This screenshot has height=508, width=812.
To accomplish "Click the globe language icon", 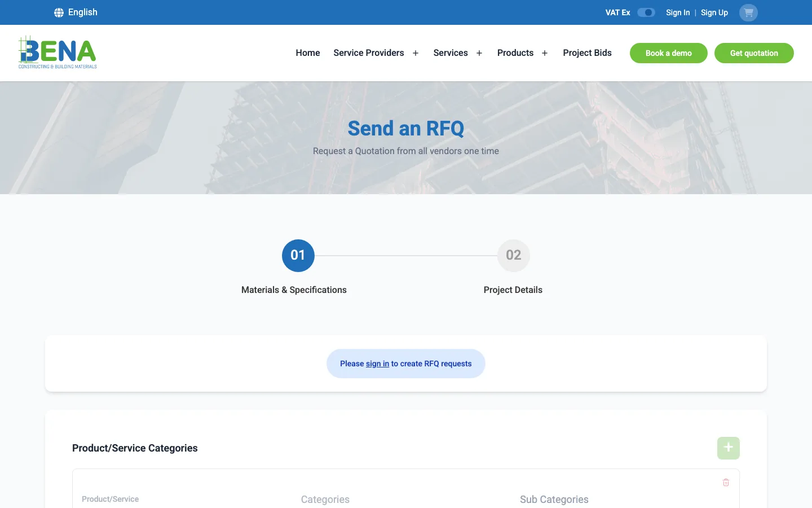I will tap(59, 12).
